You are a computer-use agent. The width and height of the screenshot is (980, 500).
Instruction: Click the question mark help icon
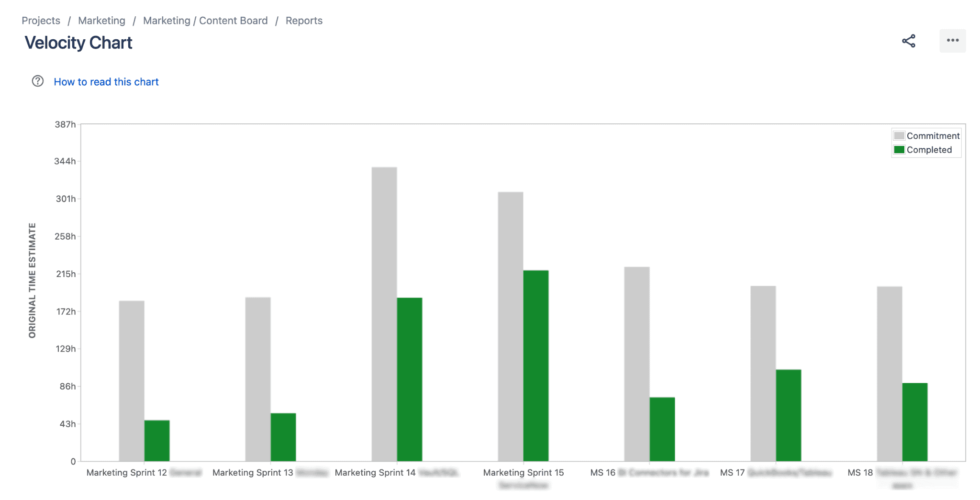[x=37, y=81]
